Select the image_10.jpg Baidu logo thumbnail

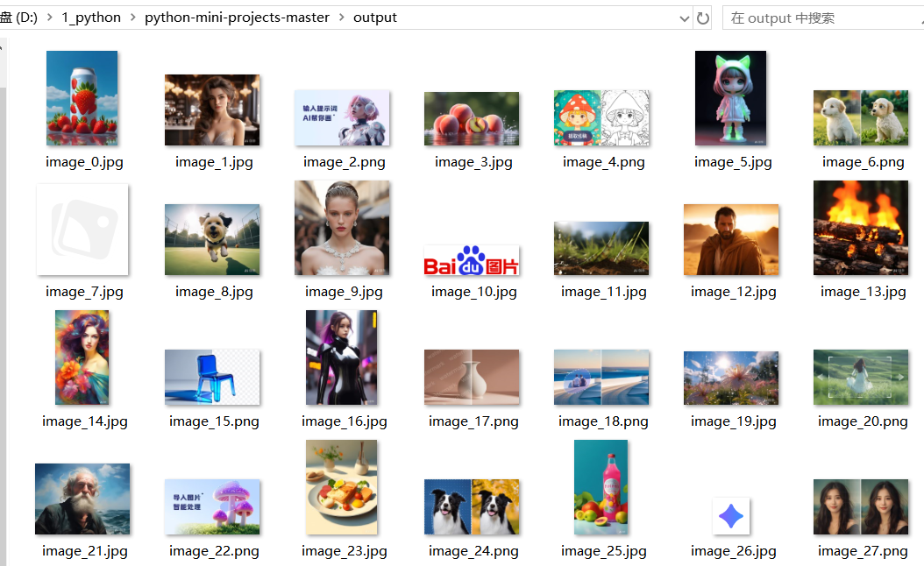click(x=472, y=260)
